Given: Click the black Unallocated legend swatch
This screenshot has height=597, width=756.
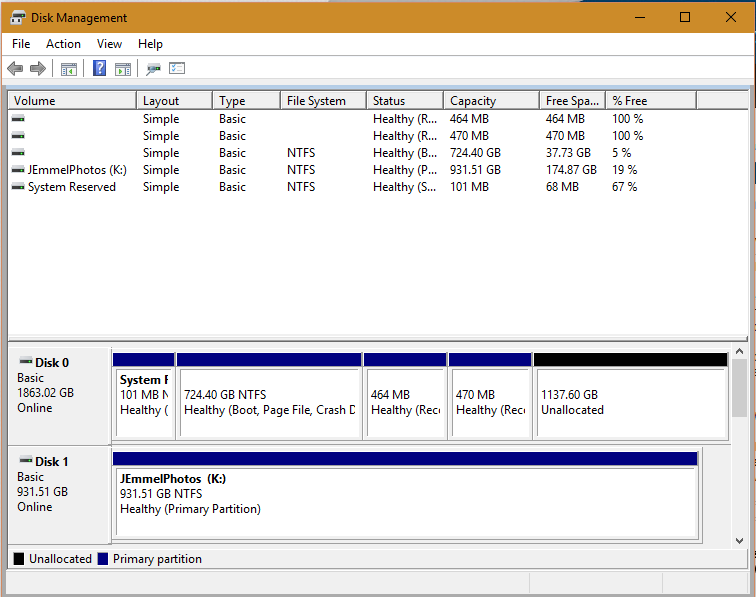Looking at the screenshot, I should (x=19, y=559).
